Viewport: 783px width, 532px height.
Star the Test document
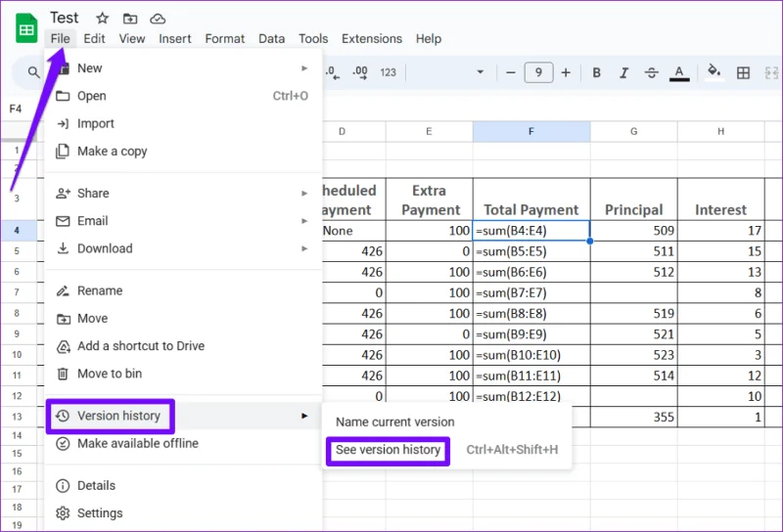[x=103, y=19]
